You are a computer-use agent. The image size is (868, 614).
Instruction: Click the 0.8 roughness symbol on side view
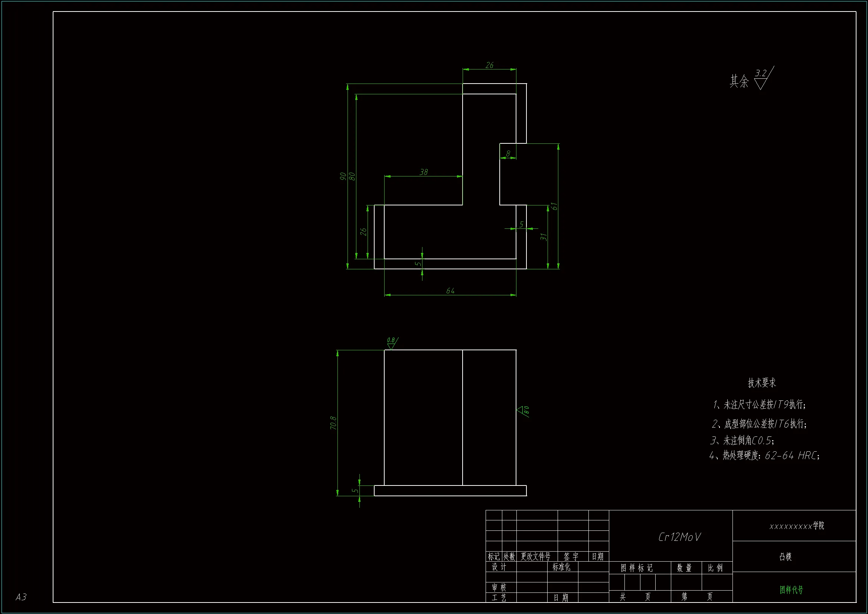(x=392, y=343)
